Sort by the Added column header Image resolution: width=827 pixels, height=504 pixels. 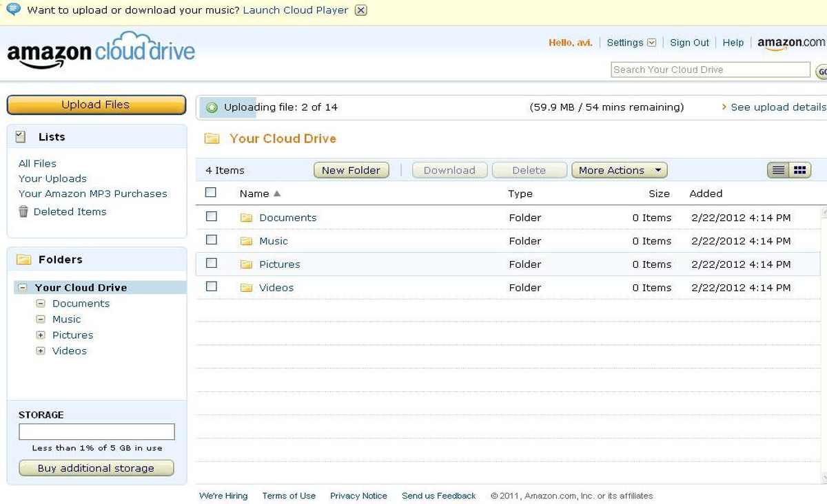coord(706,193)
